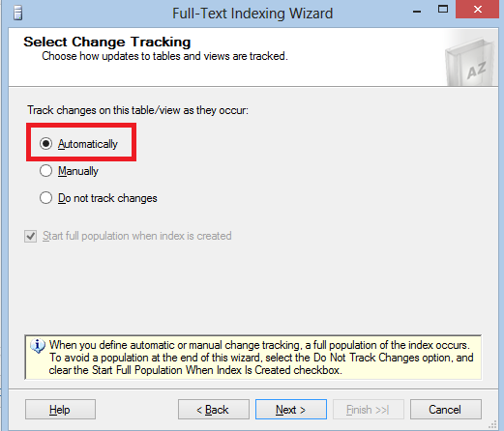Viewport: 504px width, 431px height.
Task: Click the disabled Finish button
Action: coord(369,410)
